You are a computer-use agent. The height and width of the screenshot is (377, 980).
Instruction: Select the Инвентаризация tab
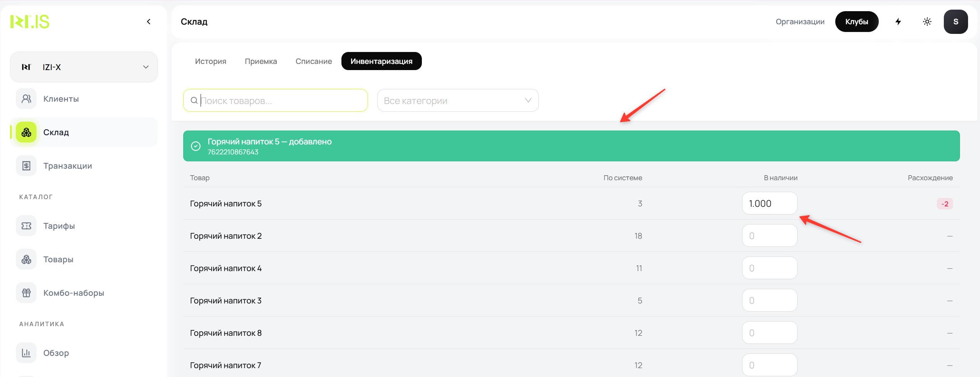pos(381,61)
